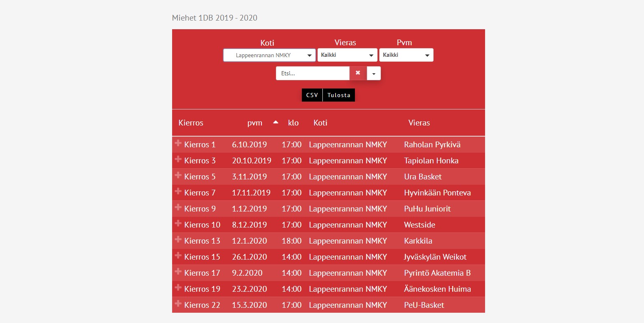Image resolution: width=644 pixels, height=323 pixels.
Task: Click the date 17.11.2019
Action: [x=251, y=193]
